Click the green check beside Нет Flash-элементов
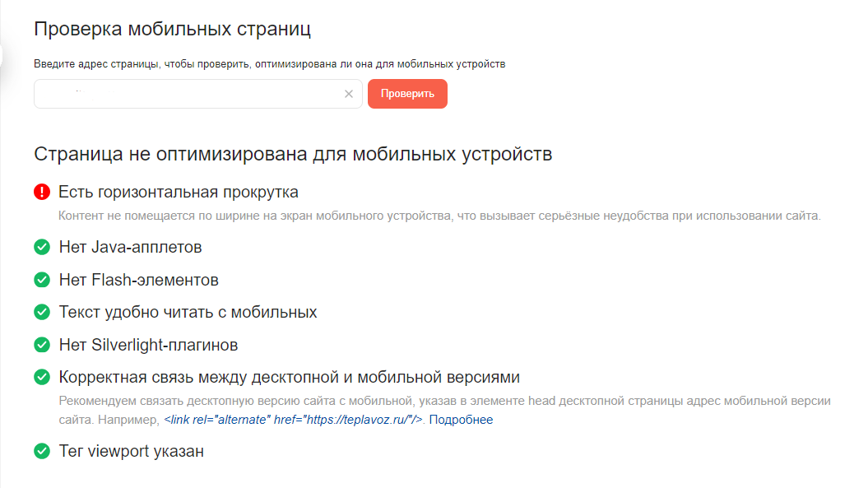This screenshot has height=488, width=868. [x=42, y=279]
